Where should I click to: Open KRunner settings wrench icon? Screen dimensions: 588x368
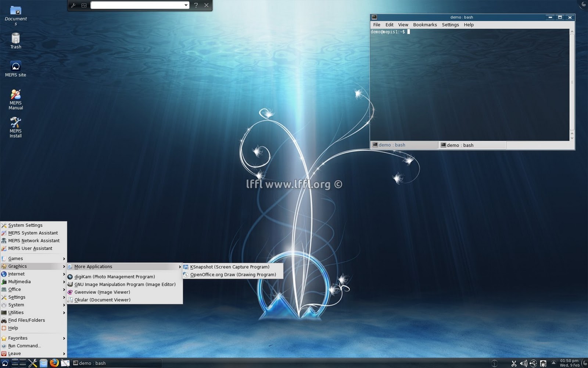[x=73, y=5]
